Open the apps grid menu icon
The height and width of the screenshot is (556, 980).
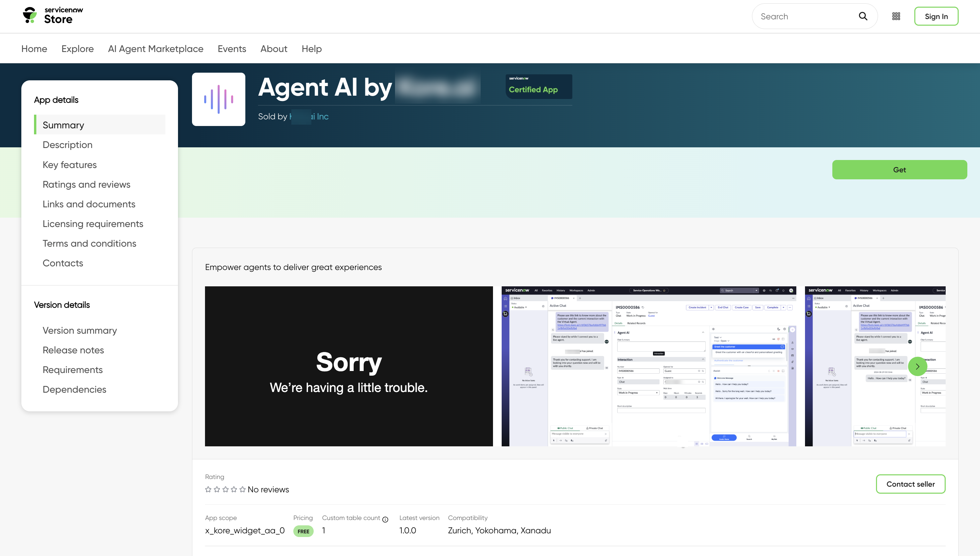point(896,16)
